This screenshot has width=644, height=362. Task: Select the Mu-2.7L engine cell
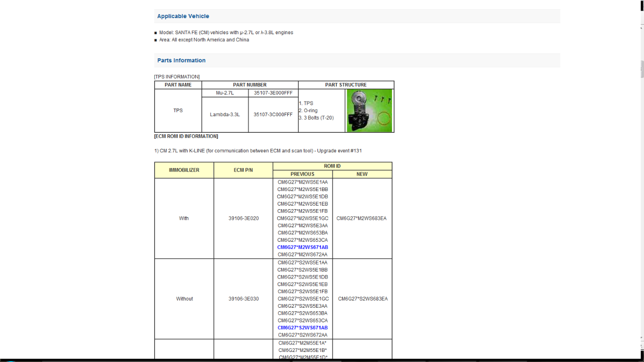click(225, 93)
